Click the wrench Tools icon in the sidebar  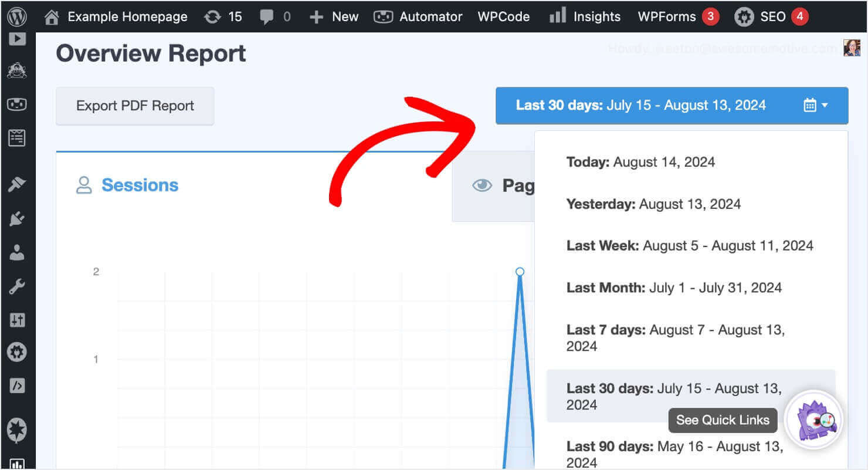18,286
